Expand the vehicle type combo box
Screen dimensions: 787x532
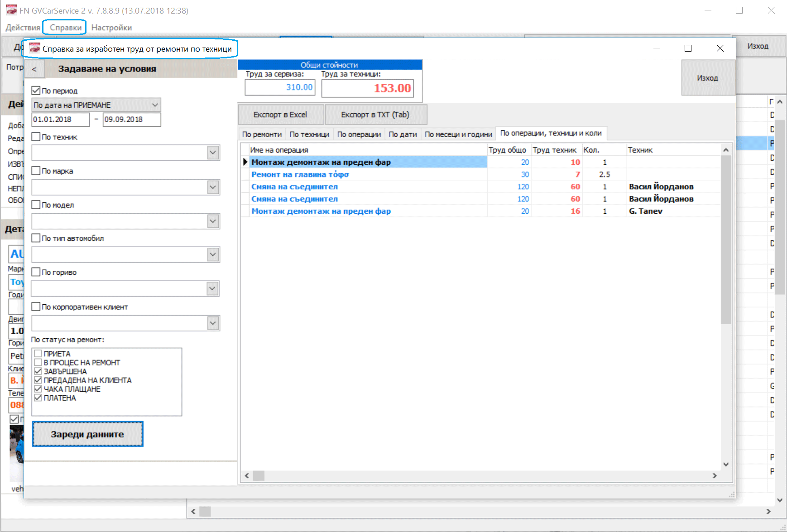(213, 254)
